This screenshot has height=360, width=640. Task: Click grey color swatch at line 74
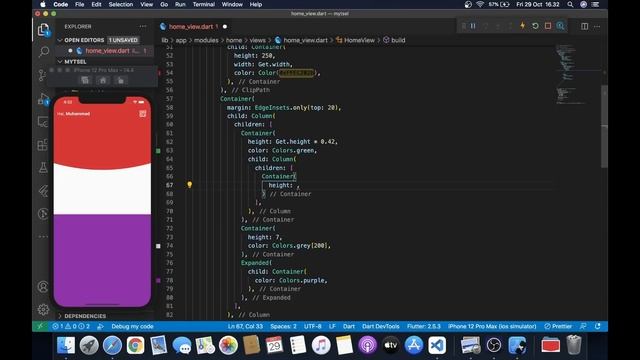pyautogui.click(x=158, y=246)
